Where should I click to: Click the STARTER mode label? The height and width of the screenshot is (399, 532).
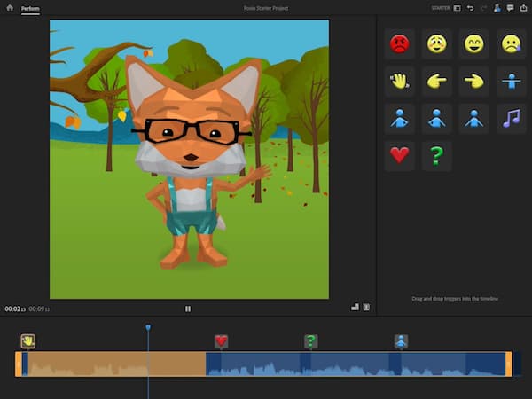pyautogui.click(x=441, y=8)
